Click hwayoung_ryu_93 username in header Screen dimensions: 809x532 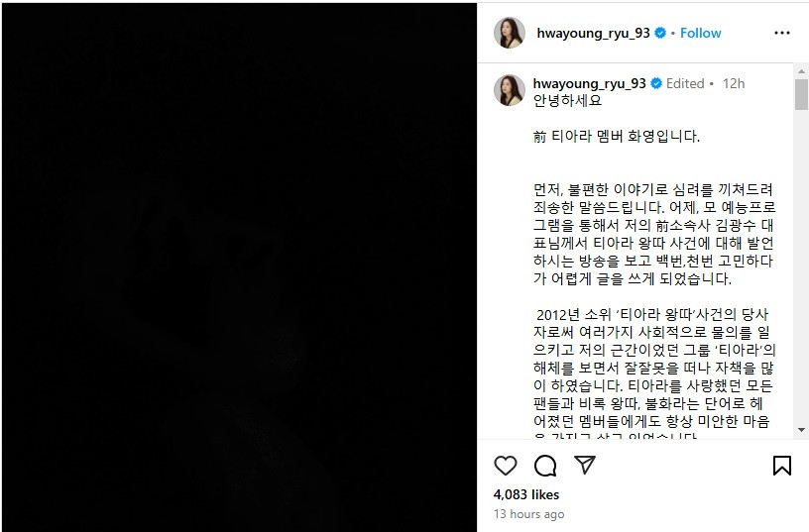click(593, 33)
